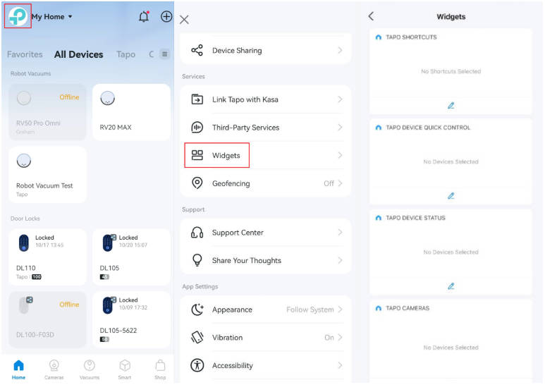The width and height of the screenshot is (545, 392).
Task: Go back using the Widgets back arrow
Action: click(x=372, y=16)
